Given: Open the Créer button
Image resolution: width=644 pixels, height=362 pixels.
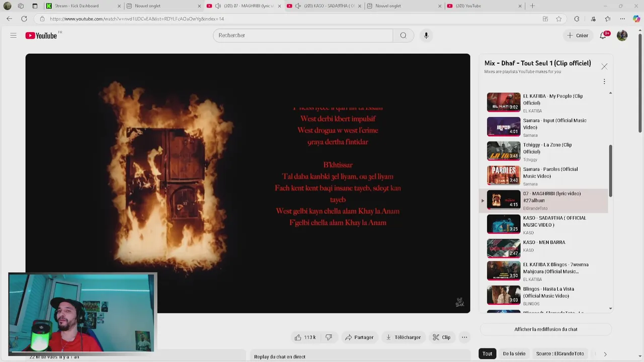Looking at the screenshot, I should click(578, 35).
